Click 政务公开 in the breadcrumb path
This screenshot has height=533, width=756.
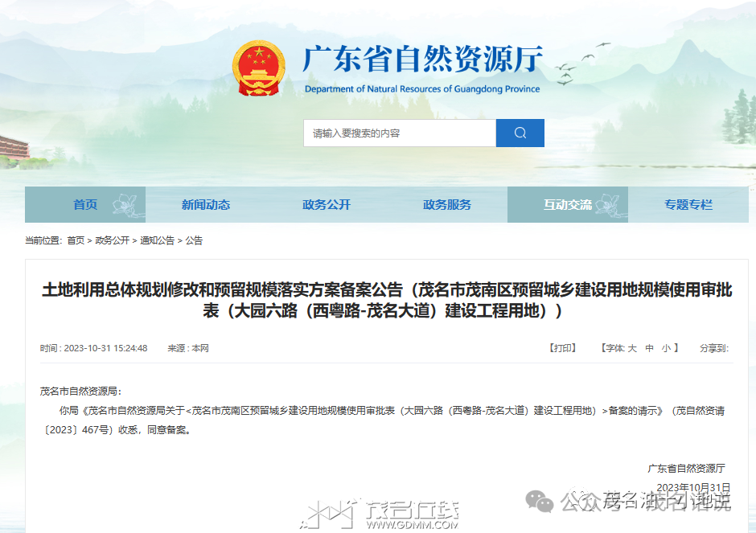[x=112, y=240]
